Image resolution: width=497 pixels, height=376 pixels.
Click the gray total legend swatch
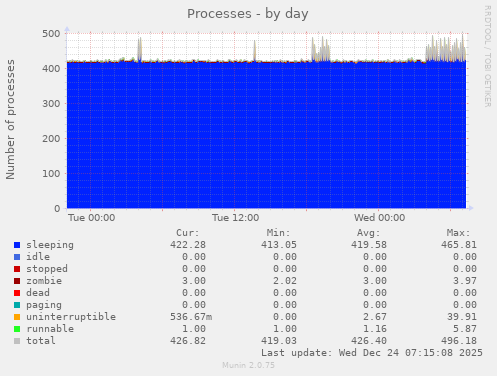[x=17, y=341]
